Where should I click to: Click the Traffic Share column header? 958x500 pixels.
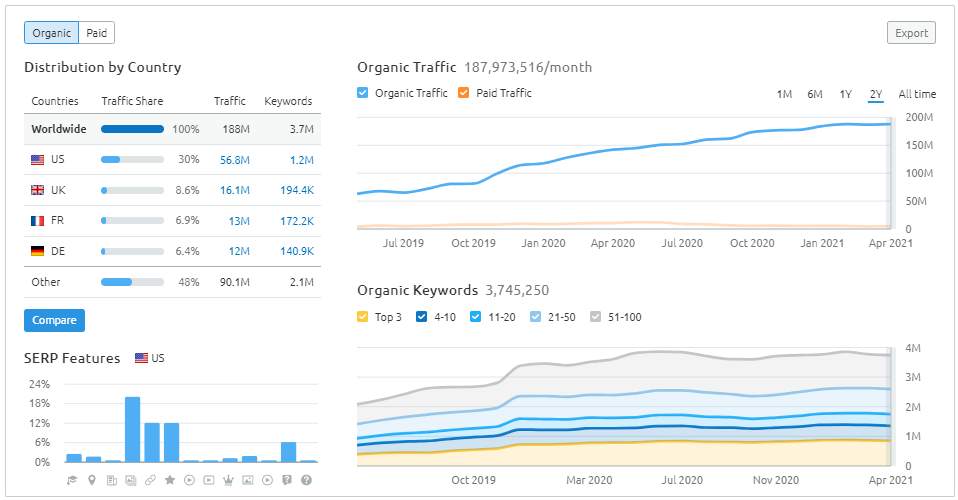click(132, 101)
